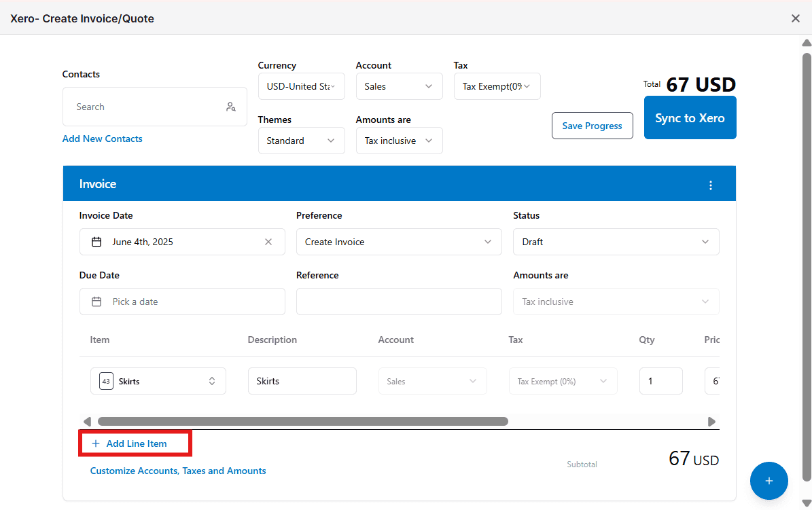Click the Contacts search field
The image size is (812, 510).
click(154, 107)
